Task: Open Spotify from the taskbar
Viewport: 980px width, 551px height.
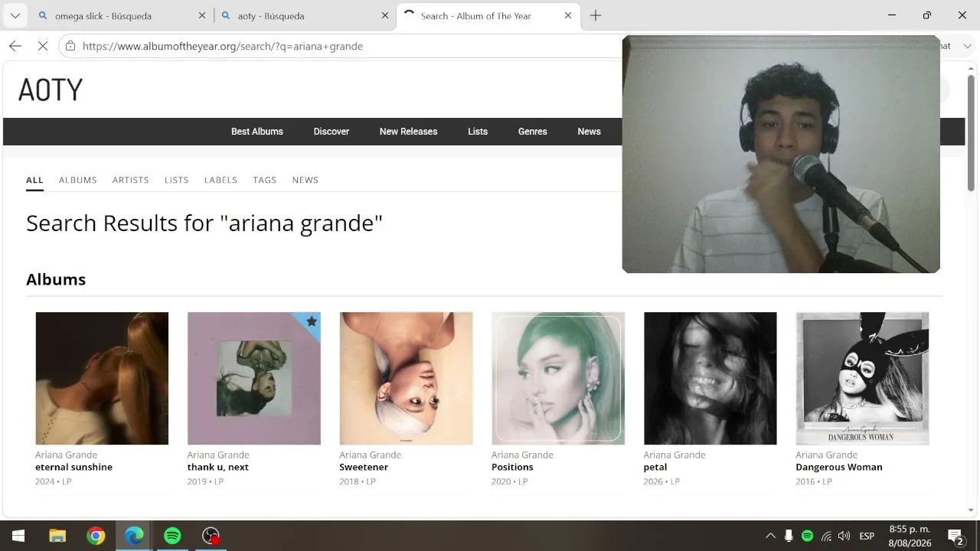Action: point(172,536)
